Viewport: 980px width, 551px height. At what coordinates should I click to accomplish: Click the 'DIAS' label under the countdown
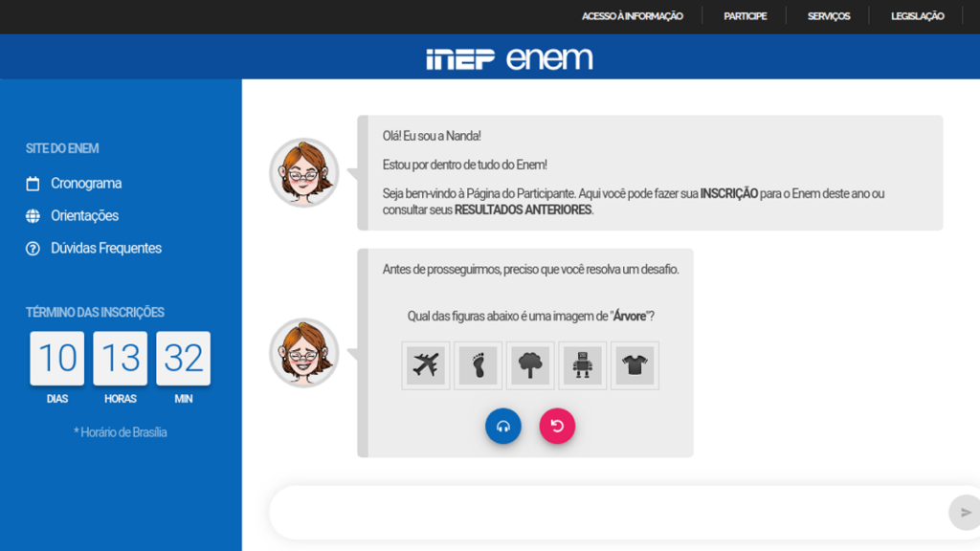(56, 399)
